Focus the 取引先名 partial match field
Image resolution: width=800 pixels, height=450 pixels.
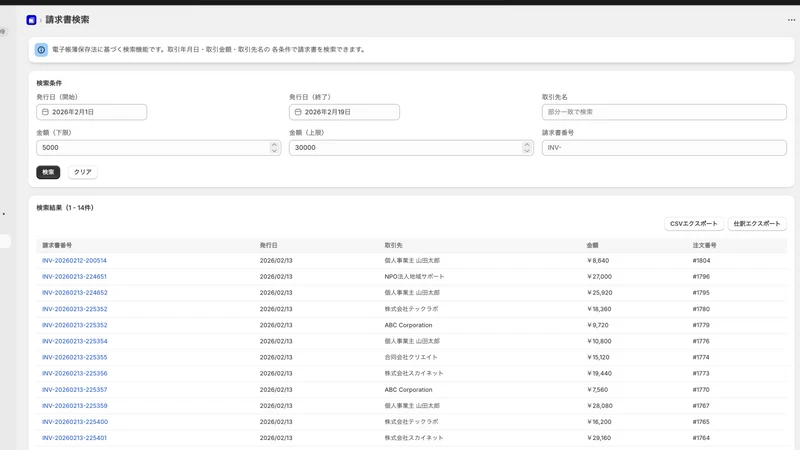click(x=664, y=112)
